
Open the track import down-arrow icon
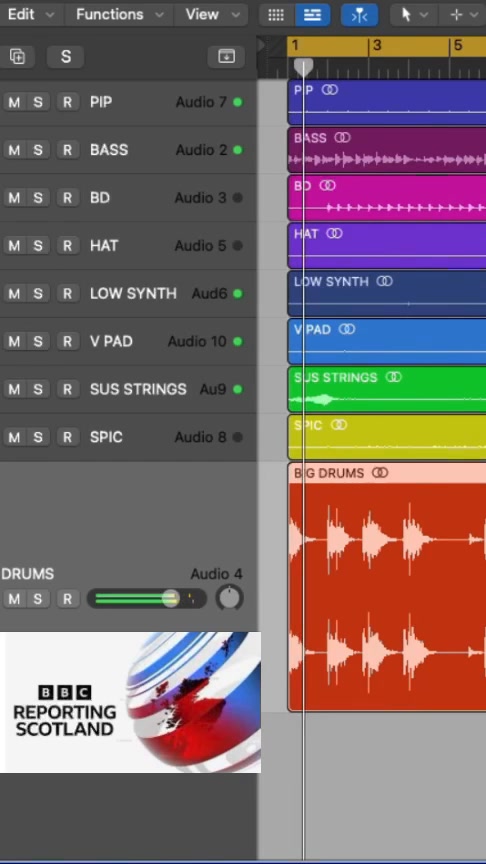pos(226,56)
